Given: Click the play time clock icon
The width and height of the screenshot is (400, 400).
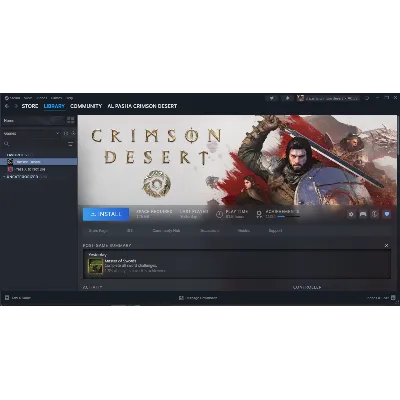Looking at the screenshot, I should (x=219, y=214).
